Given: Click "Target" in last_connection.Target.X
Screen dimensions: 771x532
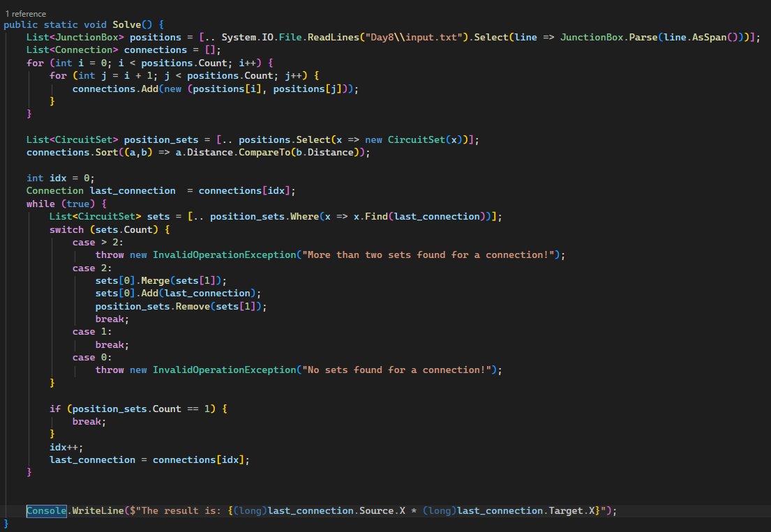Looking at the screenshot, I should click(565, 511).
